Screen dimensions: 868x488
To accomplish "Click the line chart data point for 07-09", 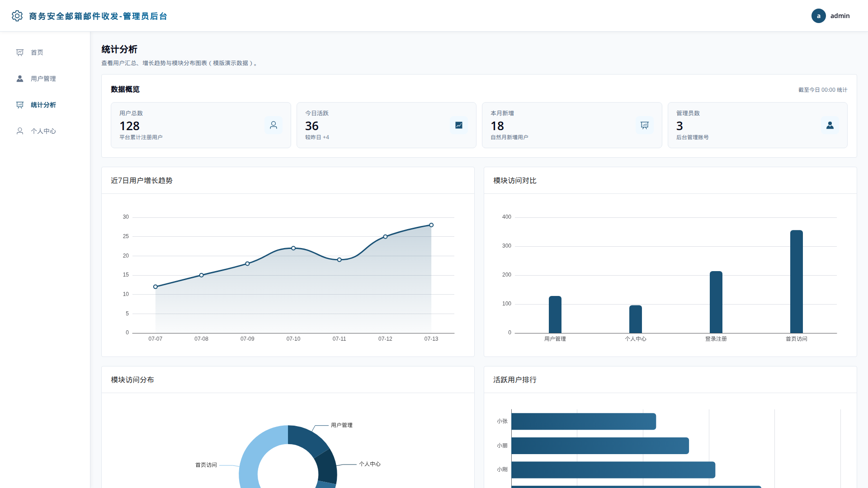I will 247,264.
